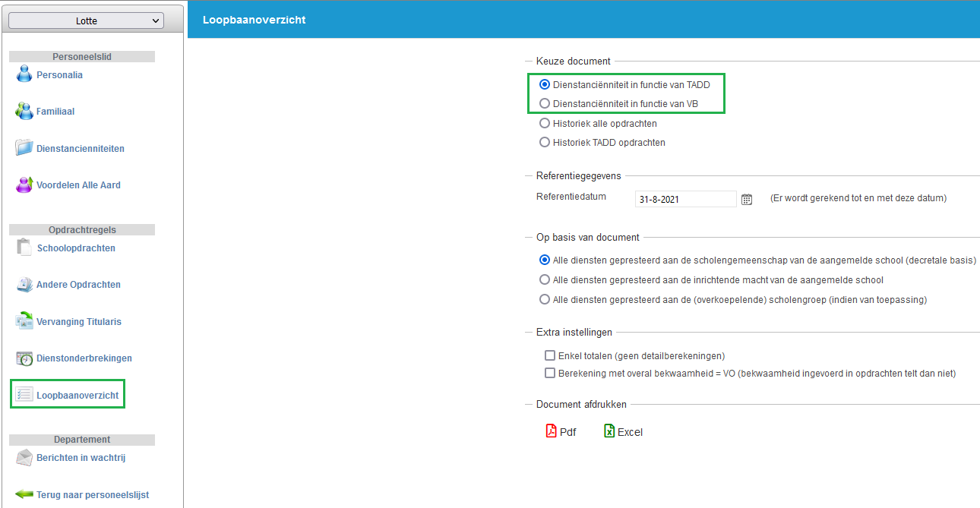Select Dienstanciënniteit in functie van VB

544,103
